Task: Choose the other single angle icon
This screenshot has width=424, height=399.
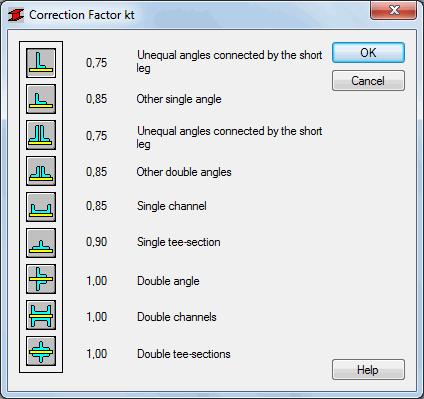Action: coord(41,99)
